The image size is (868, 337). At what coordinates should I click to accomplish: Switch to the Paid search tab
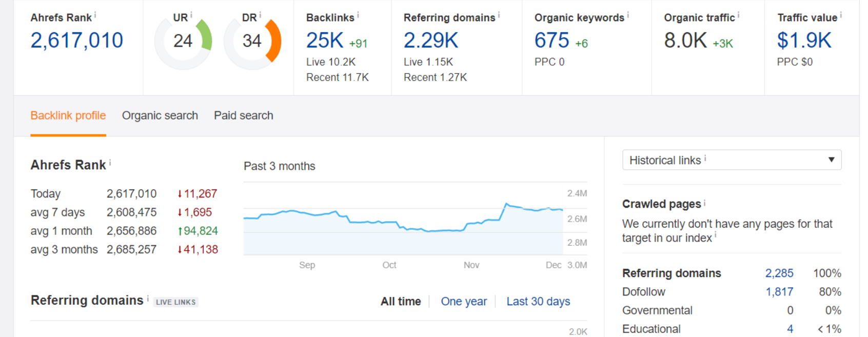[244, 115]
